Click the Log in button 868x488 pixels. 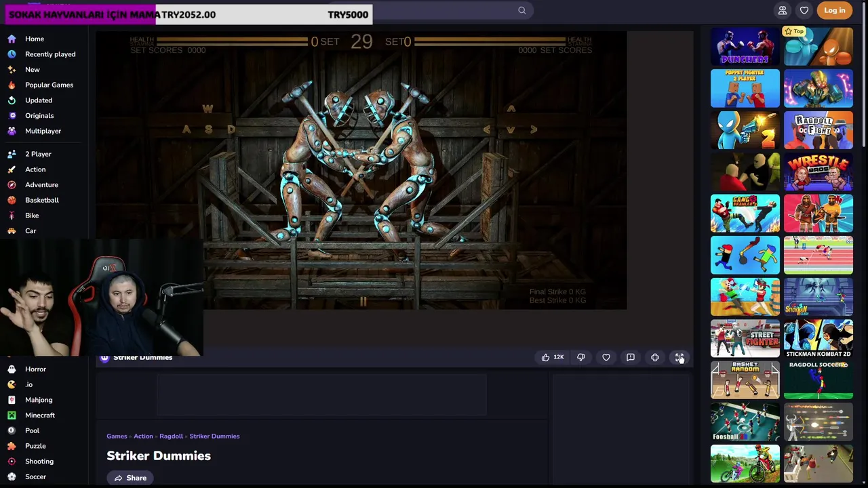[x=835, y=10]
